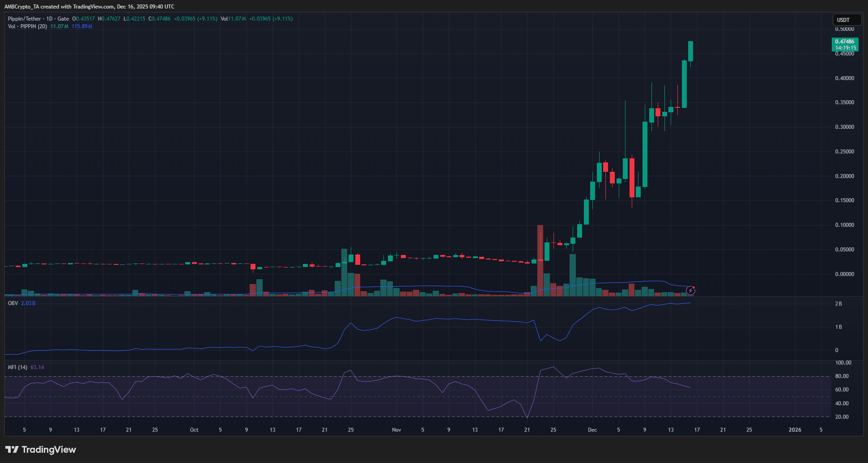
Task: Click the green current price label 0.47486
Action: click(x=845, y=44)
